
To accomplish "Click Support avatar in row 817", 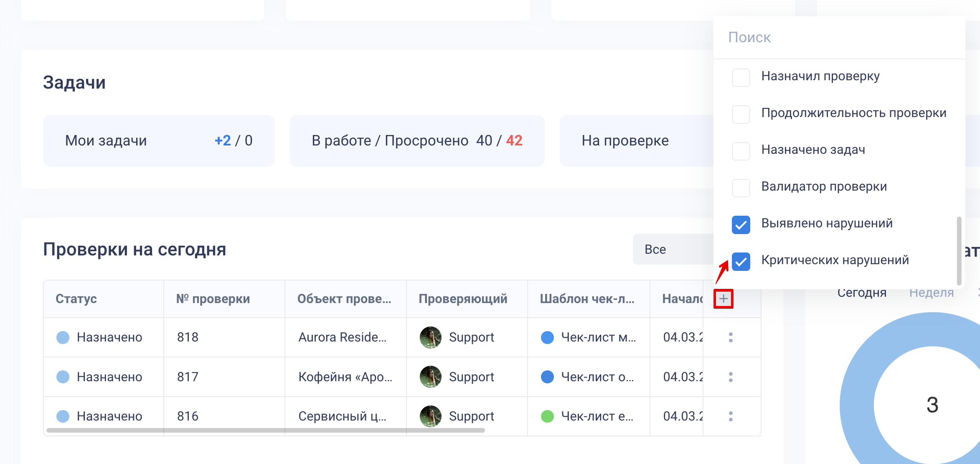I will [430, 377].
